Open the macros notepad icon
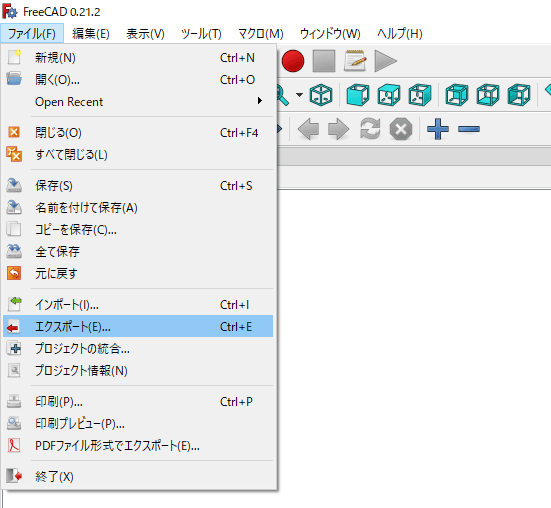The width and height of the screenshot is (551, 508). pyautogui.click(x=355, y=61)
